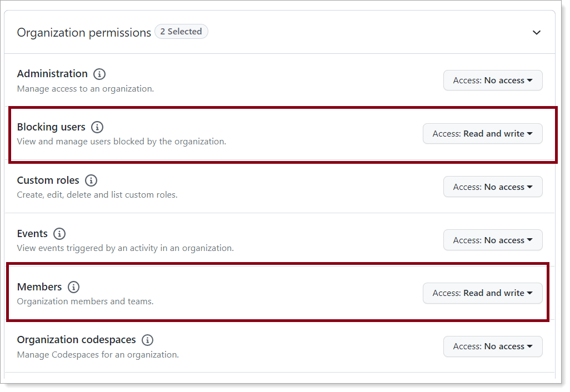Click the 2 Selected badge
The image size is (570, 392).
pyautogui.click(x=181, y=31)
